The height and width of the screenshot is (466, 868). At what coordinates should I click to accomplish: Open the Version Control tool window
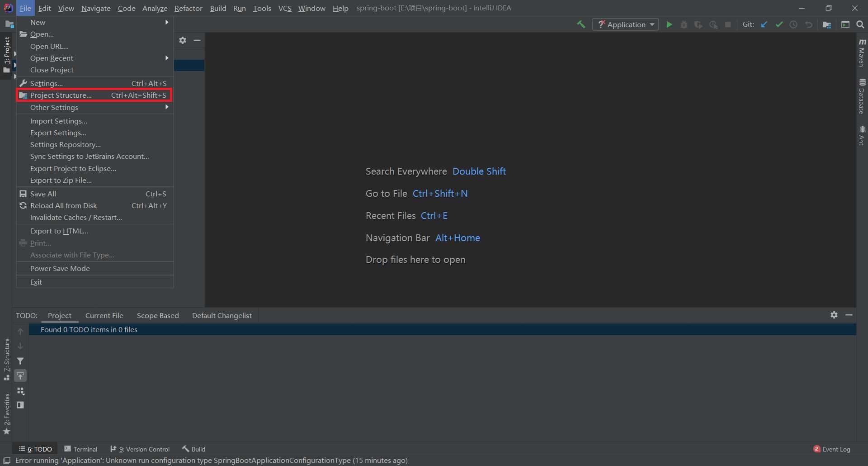click(140, 449)
